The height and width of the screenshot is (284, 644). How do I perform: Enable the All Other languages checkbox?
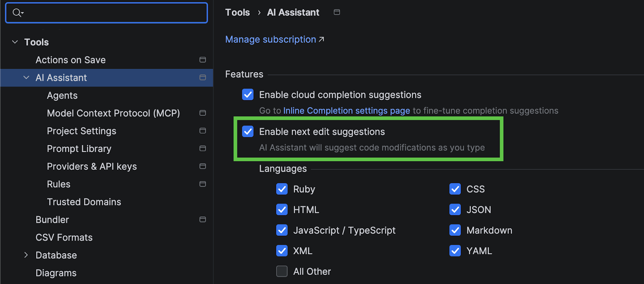coord(282,272)
